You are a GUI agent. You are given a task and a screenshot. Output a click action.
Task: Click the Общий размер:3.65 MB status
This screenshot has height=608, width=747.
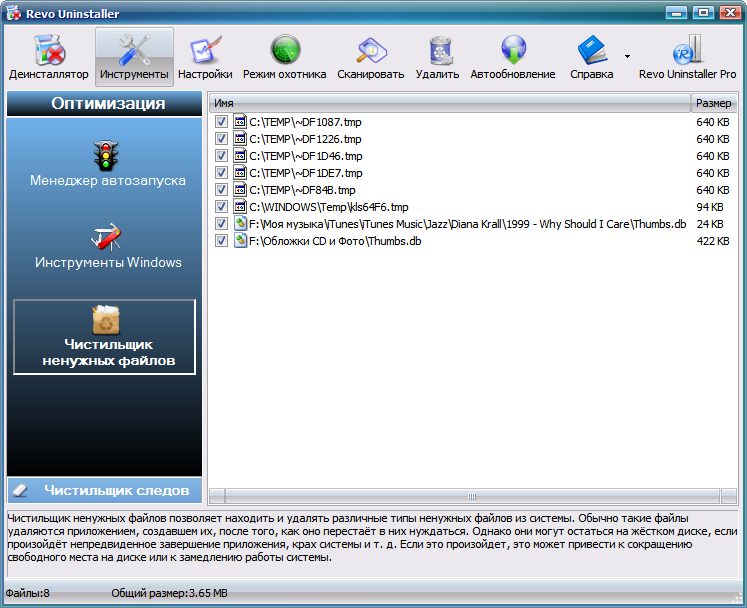pyautogui.click(x=169, y=593)
